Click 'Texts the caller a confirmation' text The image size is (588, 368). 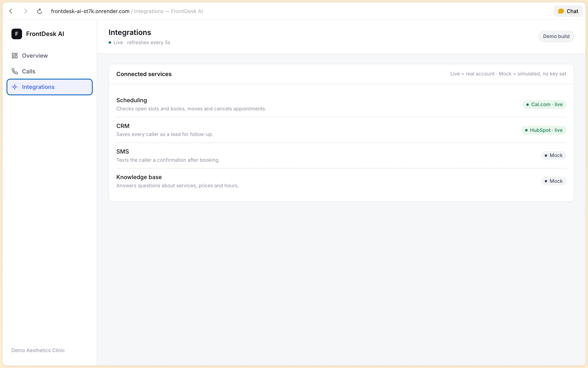168,160
